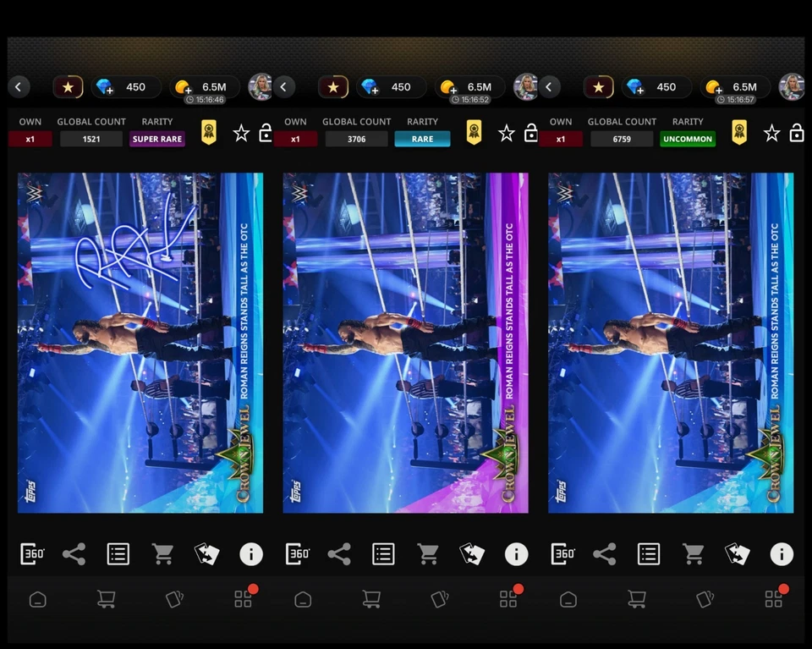Tap the Uncommon Roman Reigns card image

(671, 343)
